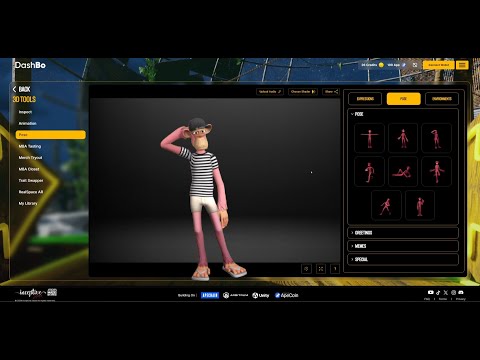
Task: Open the Discord icon in footer
Action: coord(461,292)
